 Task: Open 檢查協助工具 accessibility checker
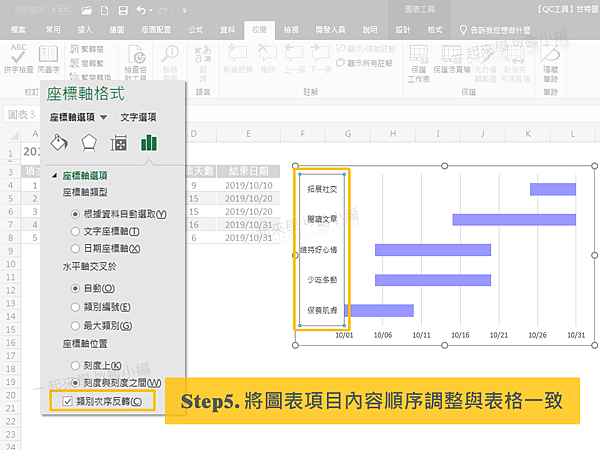[x=135, y=62]
